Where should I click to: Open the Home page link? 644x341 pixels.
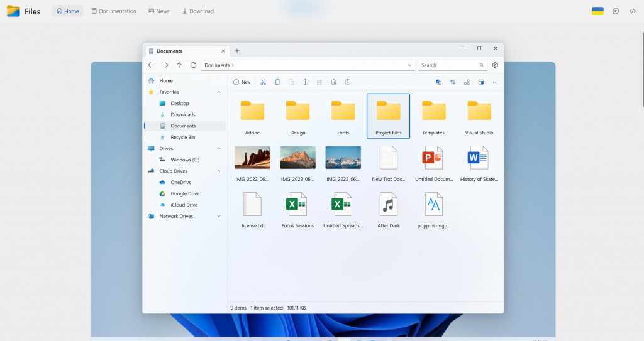tap(68, 11)
